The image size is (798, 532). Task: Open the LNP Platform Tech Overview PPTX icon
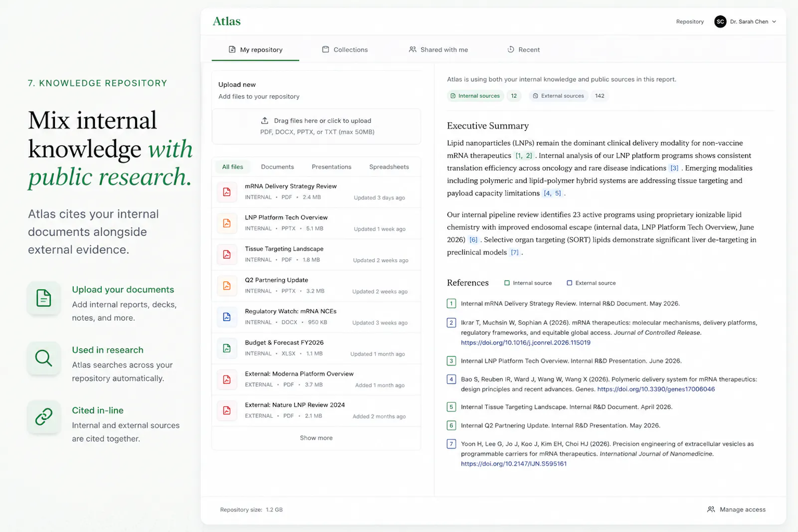[226, 223]
